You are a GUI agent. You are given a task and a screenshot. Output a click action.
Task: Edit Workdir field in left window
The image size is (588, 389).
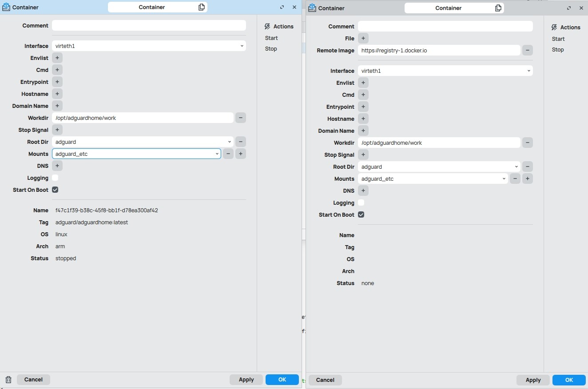pyautogui.click(x=143, y=118)
